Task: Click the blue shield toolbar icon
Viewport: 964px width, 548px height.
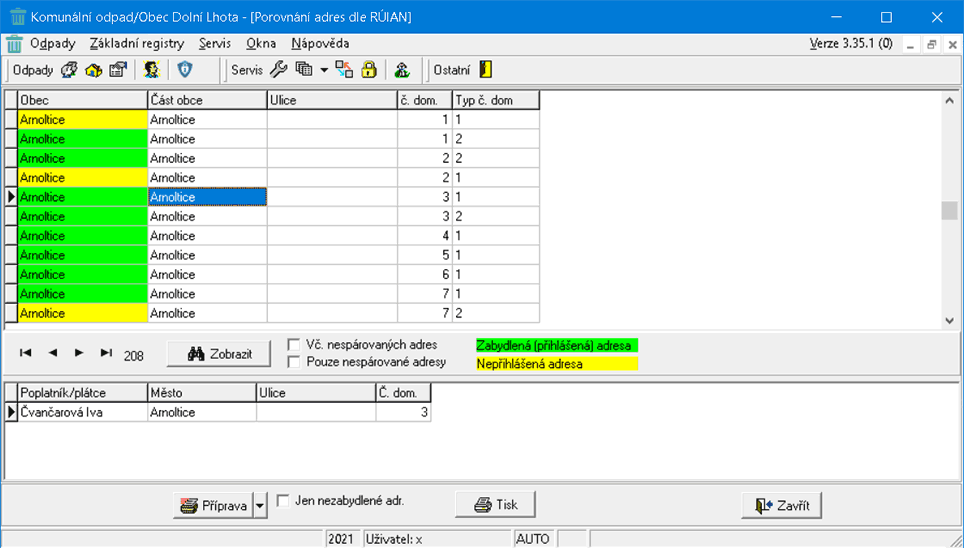Action: click(184, 70)
